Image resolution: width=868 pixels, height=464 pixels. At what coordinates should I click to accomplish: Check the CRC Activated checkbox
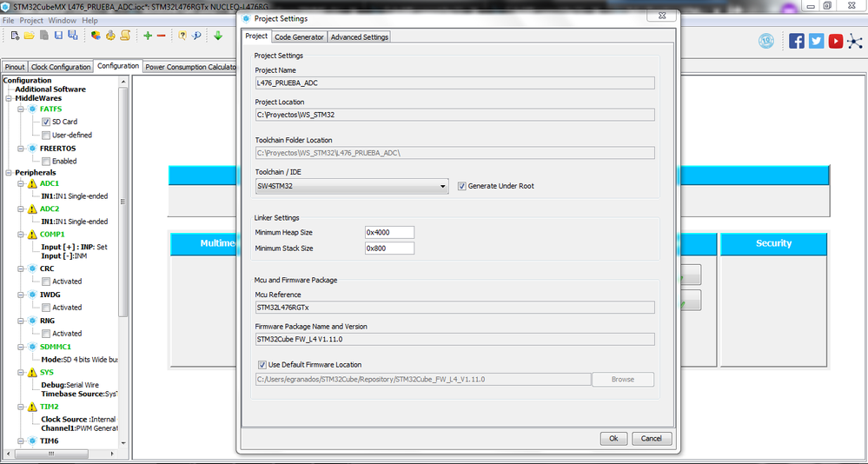tap(46, 282)
